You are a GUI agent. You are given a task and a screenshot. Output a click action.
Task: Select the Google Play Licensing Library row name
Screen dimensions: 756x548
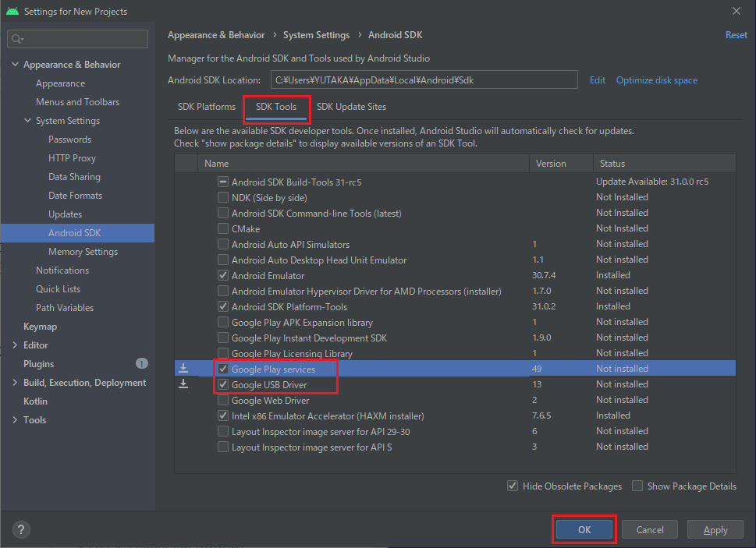click(x=292, y=353)
